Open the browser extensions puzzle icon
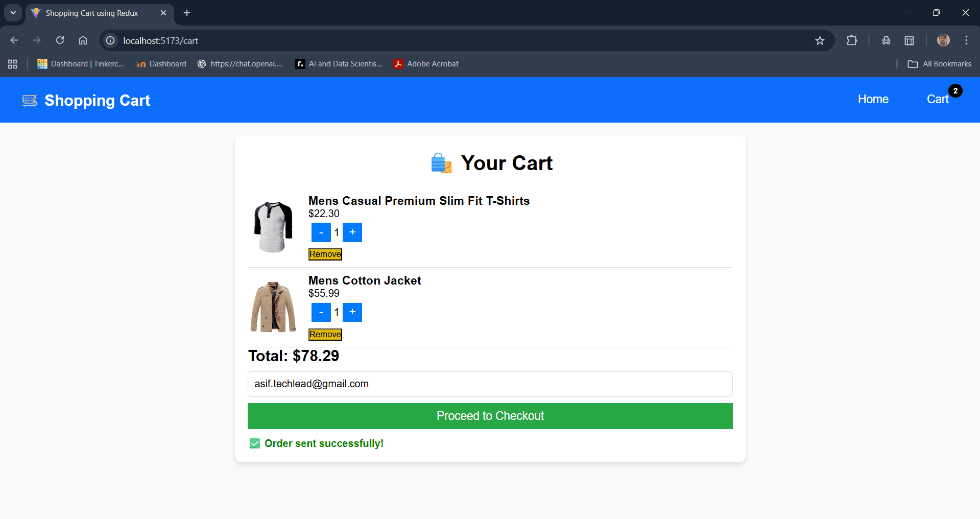The image size is (980, 519). tap(852, 40)
